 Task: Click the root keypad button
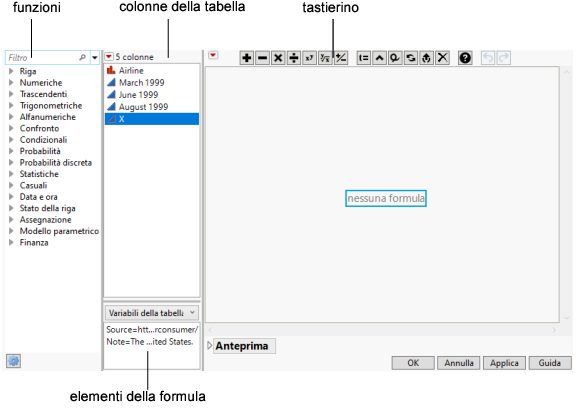pos(325,58)
